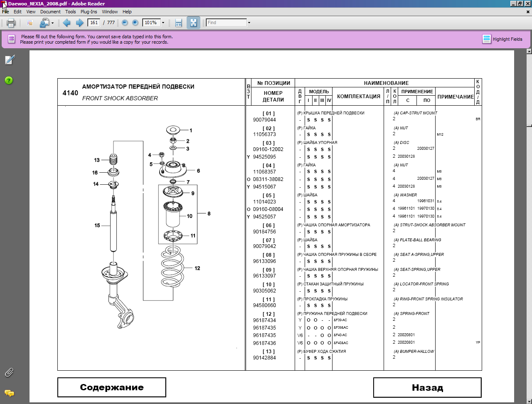Toggle the fit full page view button
This screenshot has width=532, height=404.
pyautogui.click(x=193, y=23)
